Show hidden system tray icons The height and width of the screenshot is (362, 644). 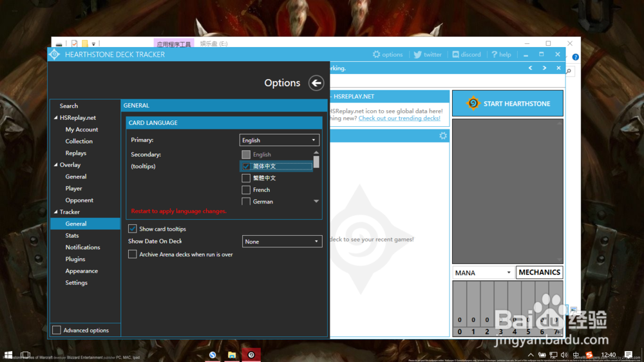[531, 355]
